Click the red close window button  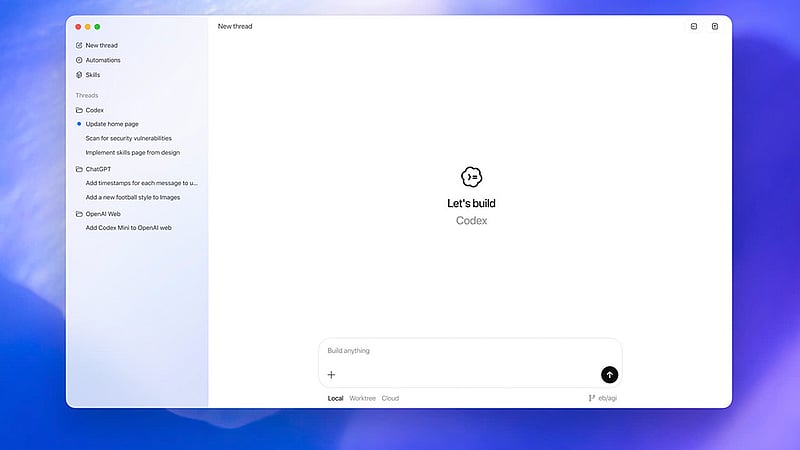(x=78, y=27)
